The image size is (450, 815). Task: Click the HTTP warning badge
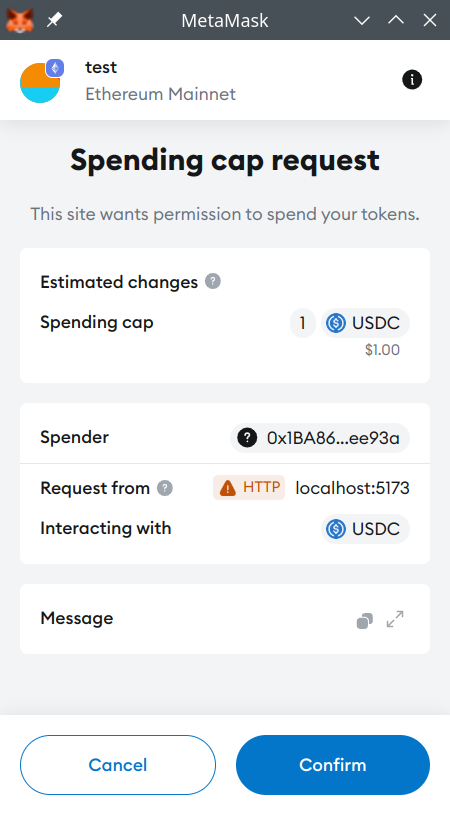pyautogui.click(x=249, y=488)
